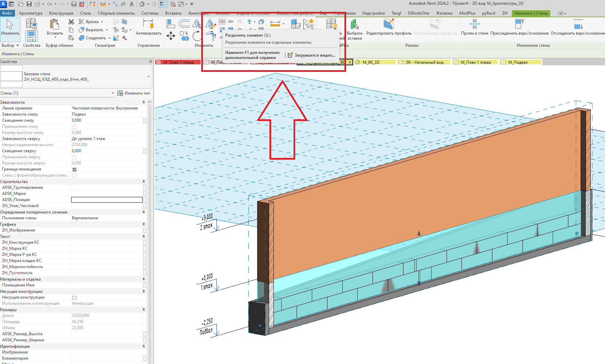Open the Свойства properties palette icon
The image size is (605, 364).
coord(31,36)
